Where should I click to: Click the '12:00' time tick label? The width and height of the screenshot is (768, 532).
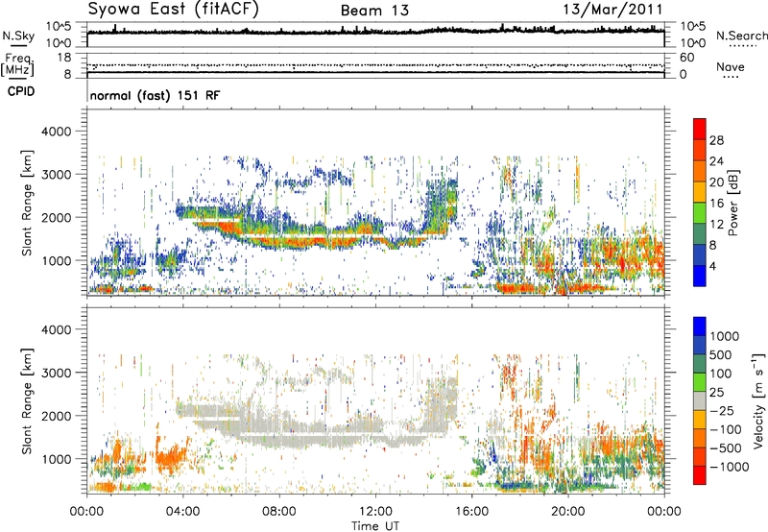[x=375, y=512]
